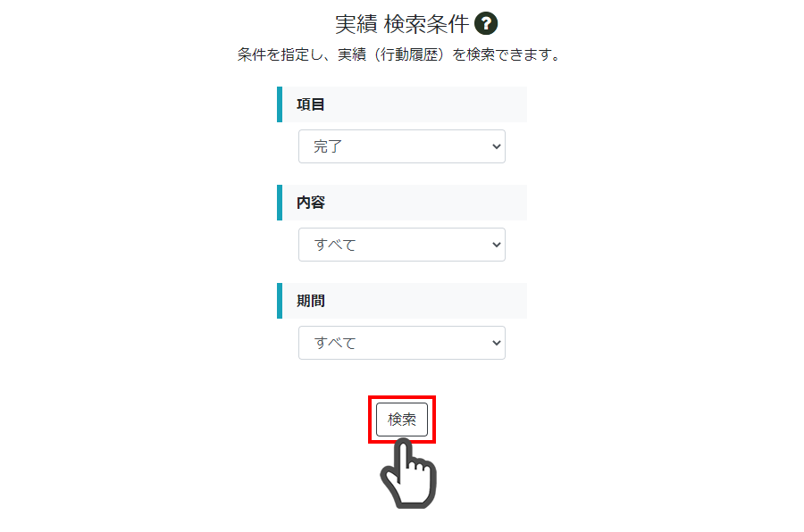Click the question mark help icon
Screen dimensions: 804x532
click(x=486, y=23)
